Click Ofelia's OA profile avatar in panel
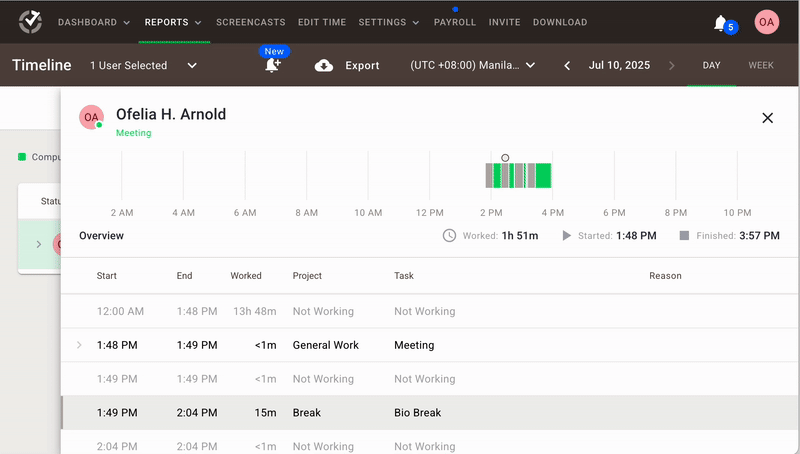The height and width of the screenshot is (454, 800). (91, 117)
